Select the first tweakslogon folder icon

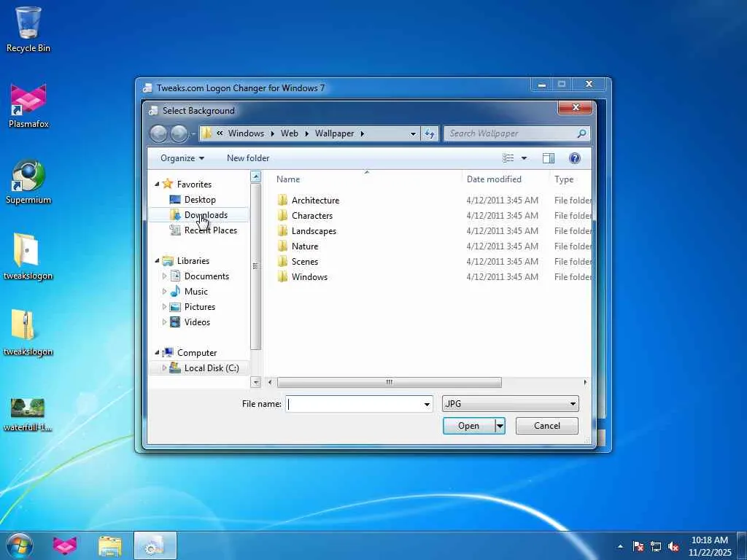[x=28, y=257]
